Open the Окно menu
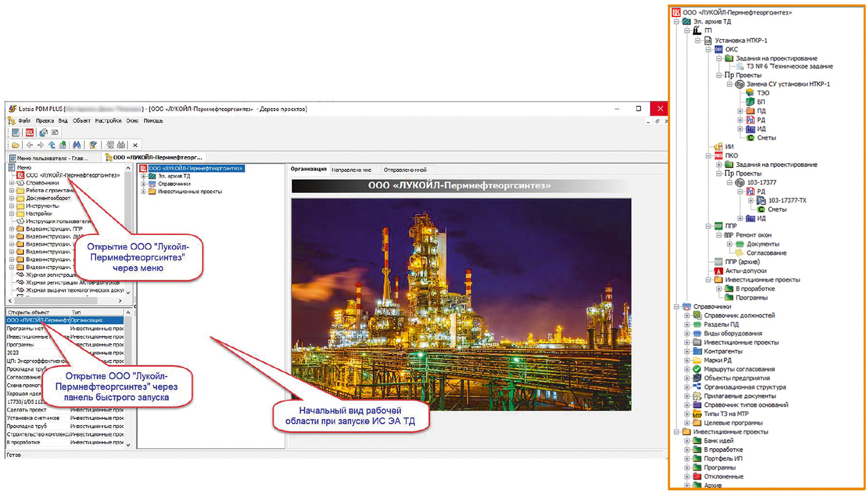The width and height of the screenshot is (868, 497). (132, 121)
